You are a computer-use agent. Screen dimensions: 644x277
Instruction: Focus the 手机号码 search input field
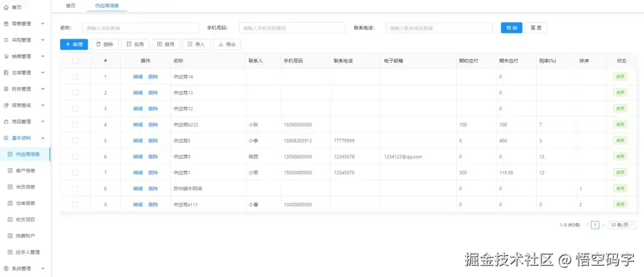(x=292, y=28)
